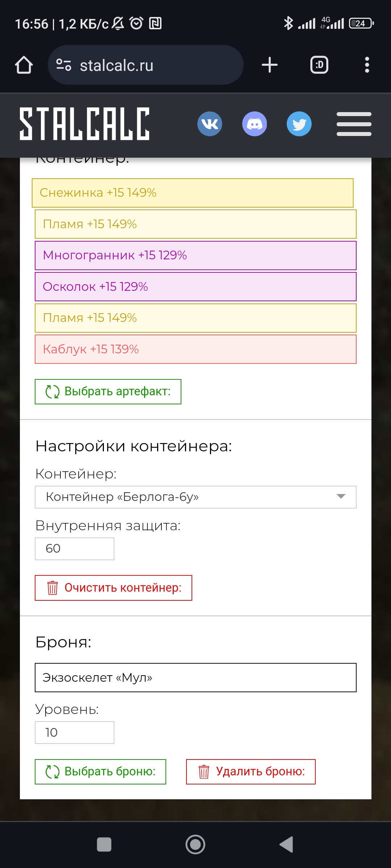
Task: Tap the browser home icon
Action: click(x=24, y=65)
